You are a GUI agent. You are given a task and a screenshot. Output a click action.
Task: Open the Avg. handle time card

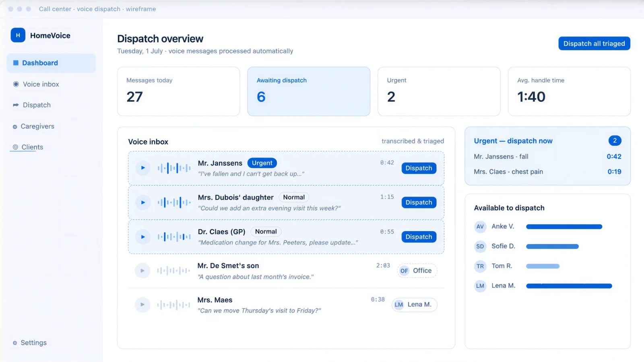pos(569,91)
